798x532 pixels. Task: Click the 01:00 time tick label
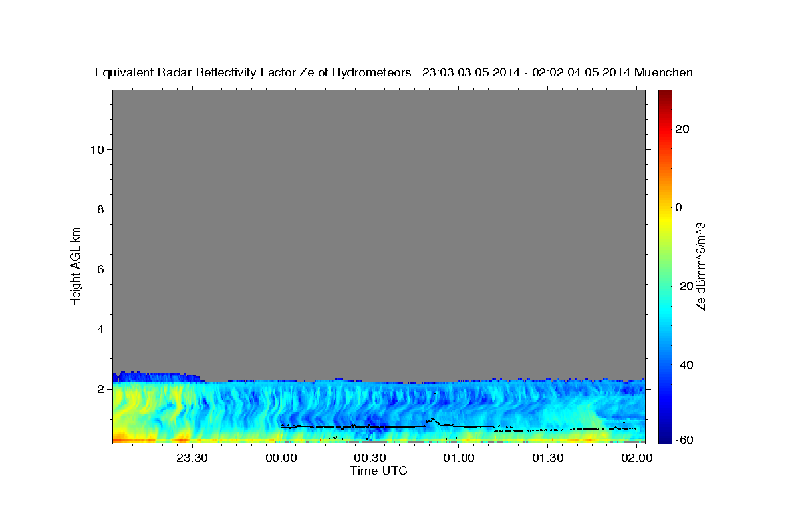[x=459, y=458]
